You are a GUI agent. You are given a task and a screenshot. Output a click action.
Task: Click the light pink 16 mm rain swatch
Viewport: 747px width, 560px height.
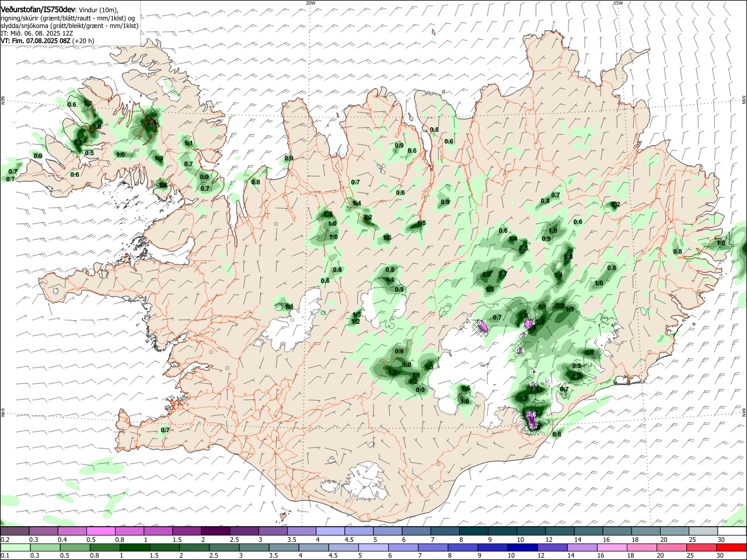(x=613, y=548)
